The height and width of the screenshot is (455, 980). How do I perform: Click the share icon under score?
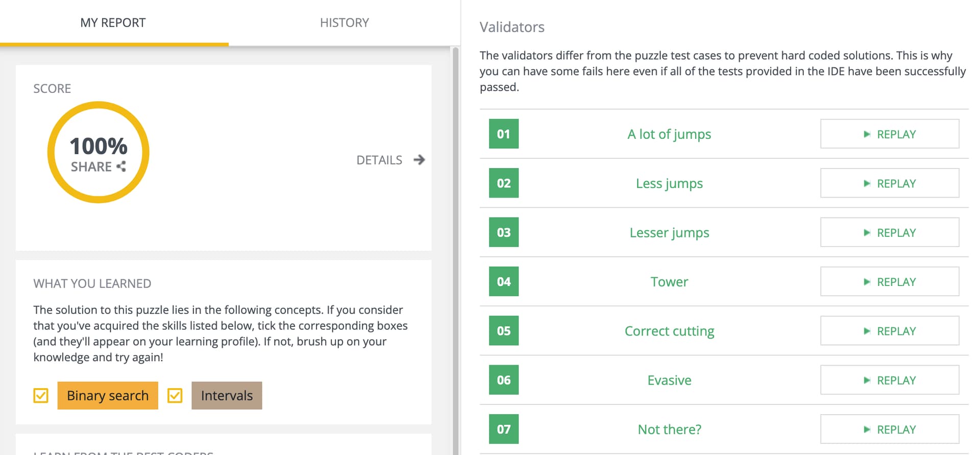121,166
